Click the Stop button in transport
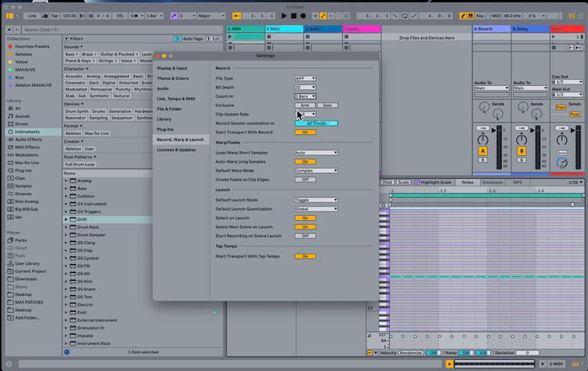 (293, 15)
